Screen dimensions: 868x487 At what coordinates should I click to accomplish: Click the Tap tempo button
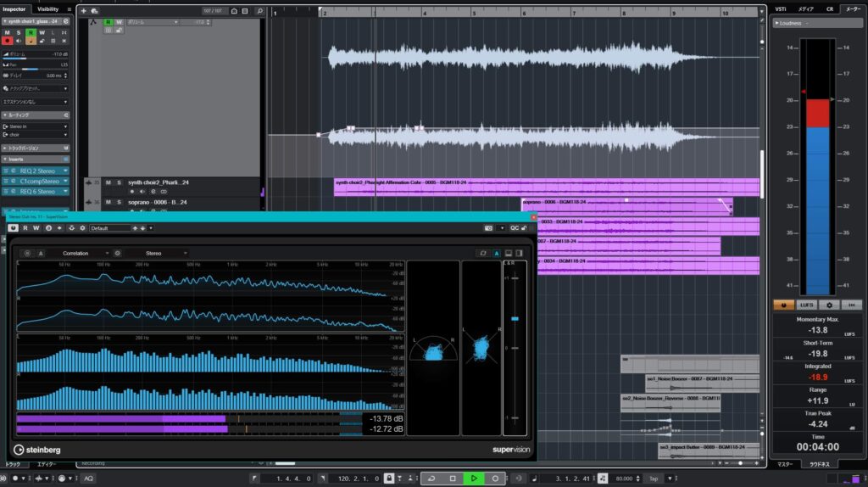[654, 479]
